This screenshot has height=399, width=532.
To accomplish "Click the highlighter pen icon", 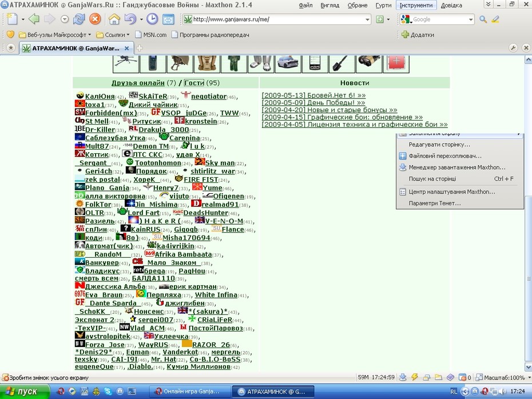I will (495, 19).
